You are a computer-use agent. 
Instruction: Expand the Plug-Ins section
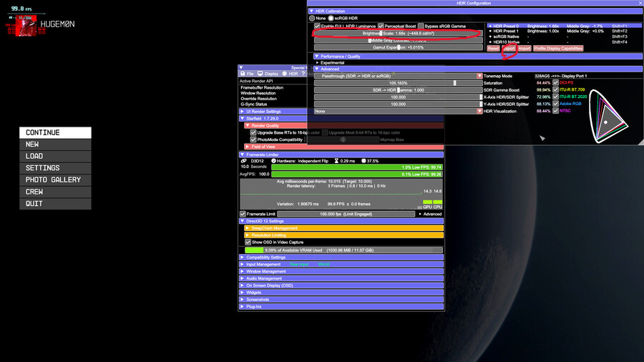341,307
